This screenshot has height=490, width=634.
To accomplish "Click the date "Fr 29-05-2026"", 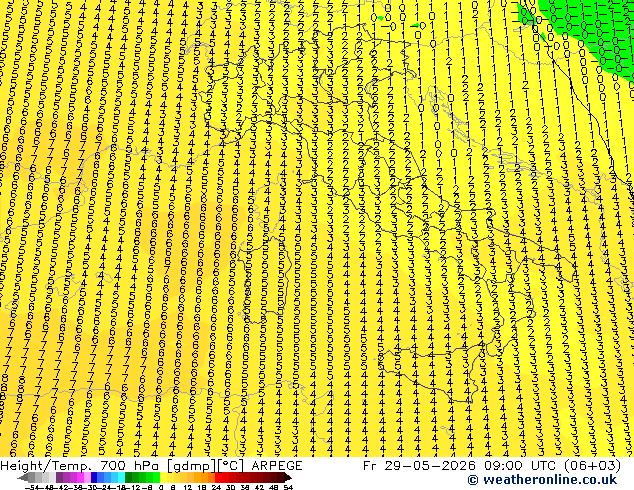I will 418,466.
